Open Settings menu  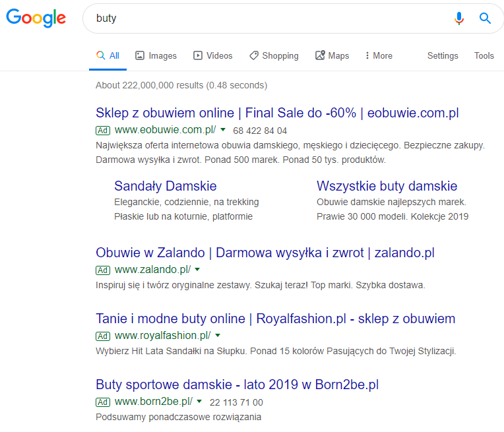pos(443,55)
